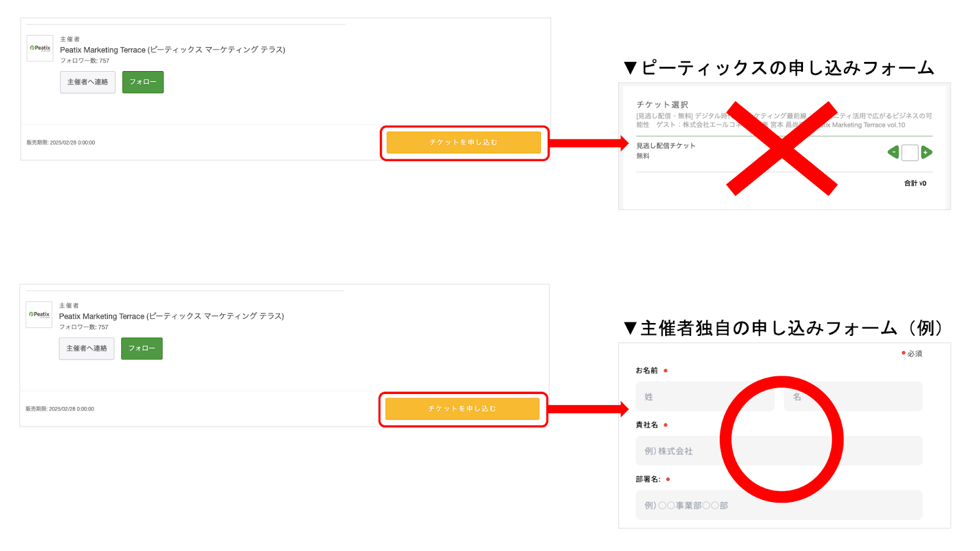This screenshot has width=980, height=551.
Task: Click the 部署名 field with ○○事業部 placeholder
Action: click(779, 505)
